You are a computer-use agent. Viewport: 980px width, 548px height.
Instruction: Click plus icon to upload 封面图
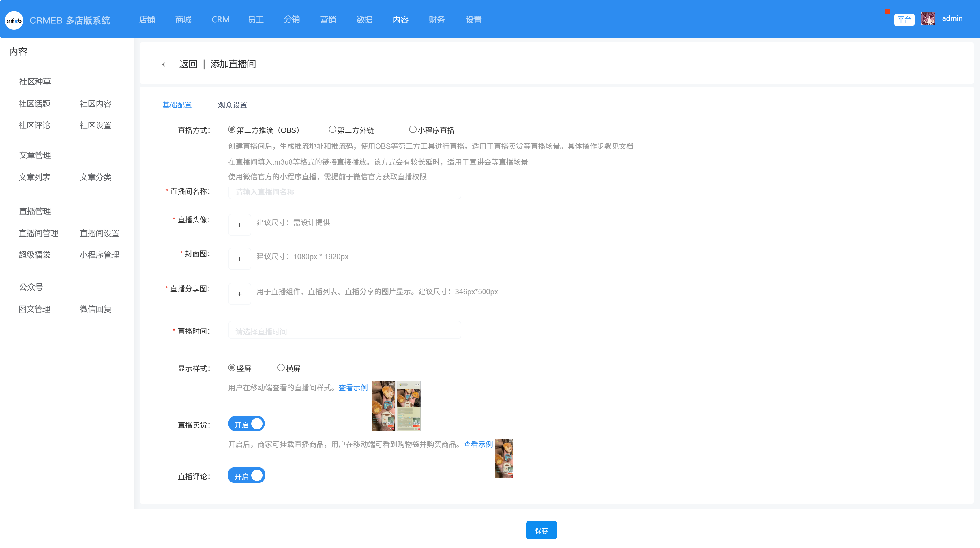[240, 259]
